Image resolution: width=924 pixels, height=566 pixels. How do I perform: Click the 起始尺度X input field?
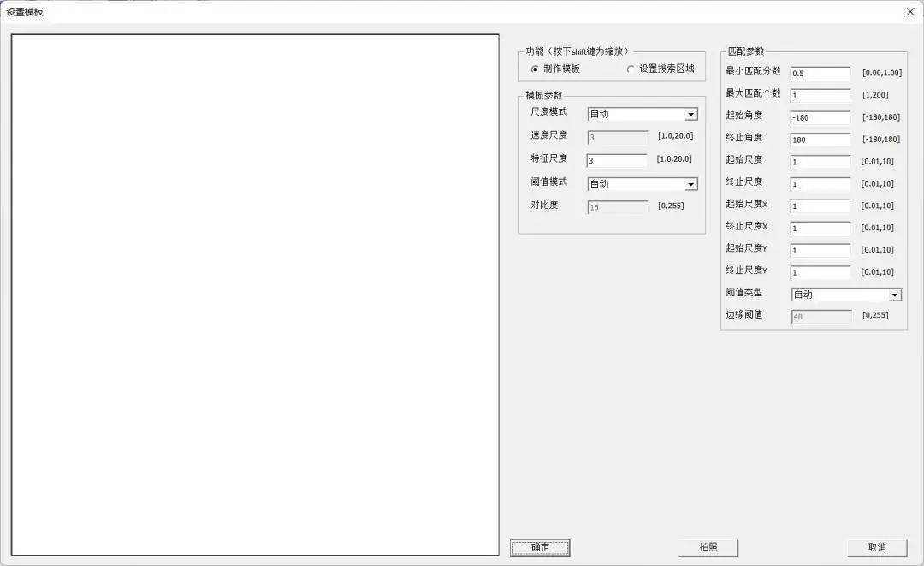(820, 206)
